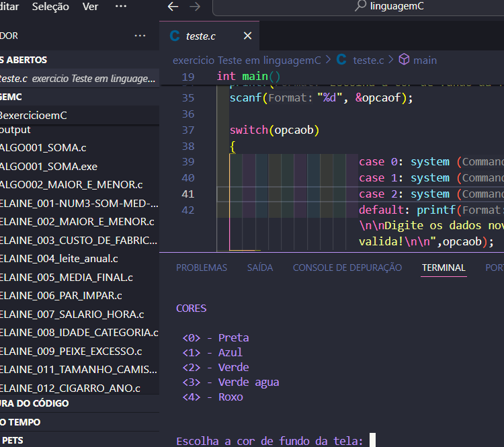The width and height of the screenshot is (504, 447).
Task: Open ELAINE_001-NUM3-SOM-MED file
Action: 79,203
